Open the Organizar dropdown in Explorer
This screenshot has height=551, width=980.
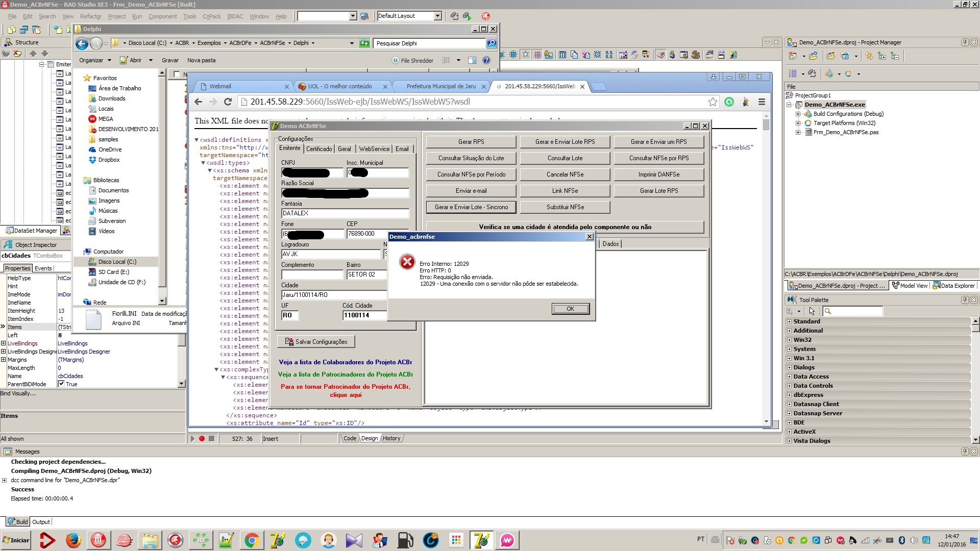[x=95, y=60]
